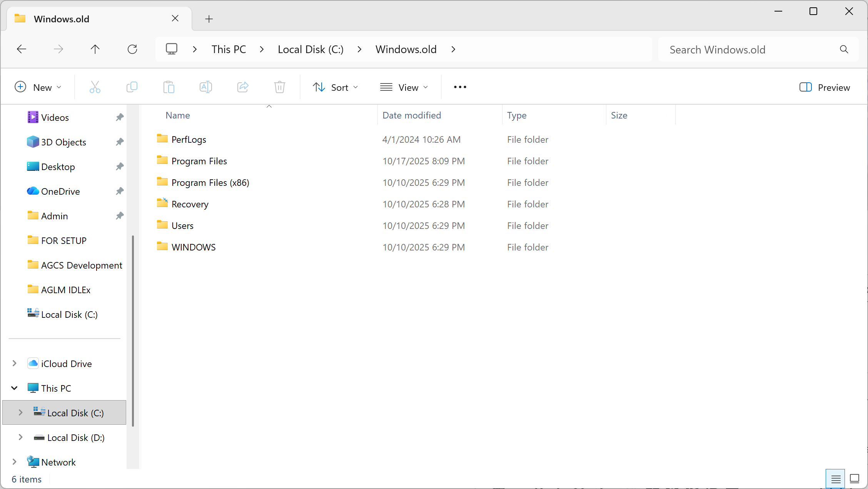
Task: Go back with the left arrow
Action: (22, 49)
